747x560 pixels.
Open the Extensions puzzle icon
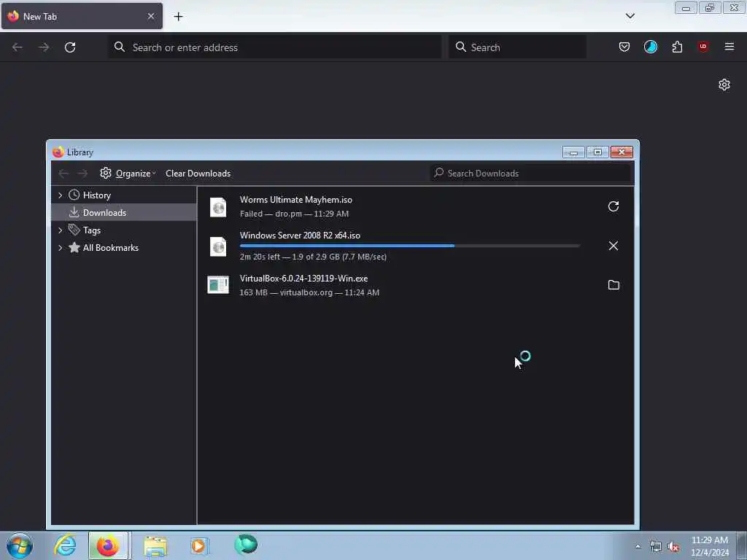pos(677,47)
